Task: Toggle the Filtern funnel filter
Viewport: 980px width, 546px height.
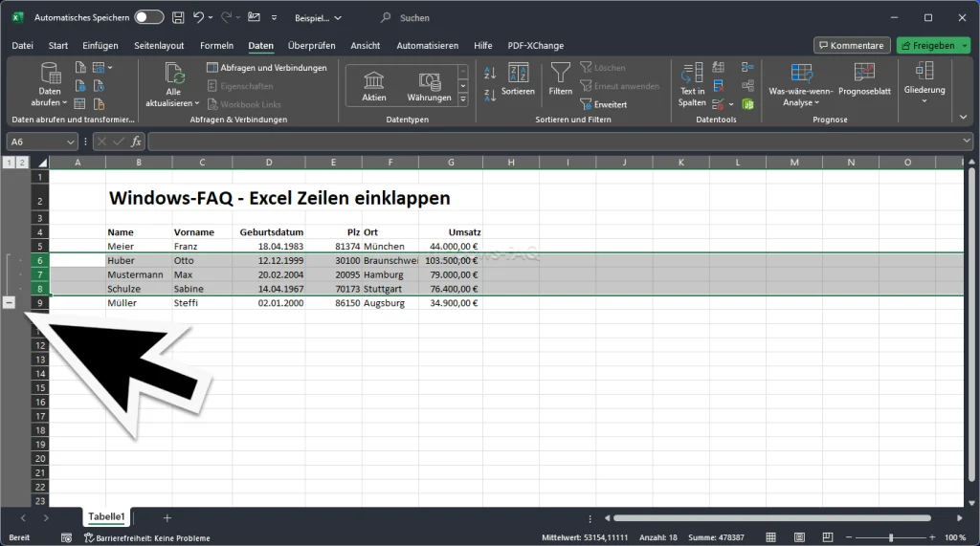Action: tap(561, 79)
